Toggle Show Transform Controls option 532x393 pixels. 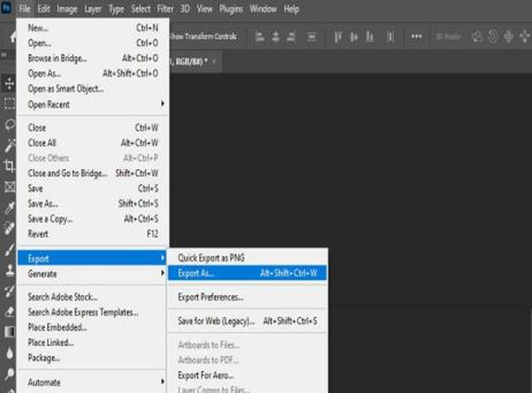[x=203, y=36]
